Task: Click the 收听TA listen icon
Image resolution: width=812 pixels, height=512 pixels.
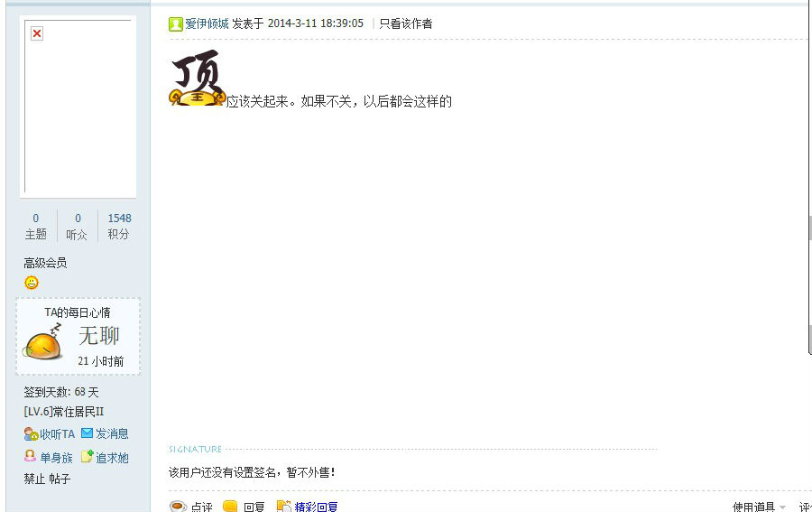Action: [31, 433]
